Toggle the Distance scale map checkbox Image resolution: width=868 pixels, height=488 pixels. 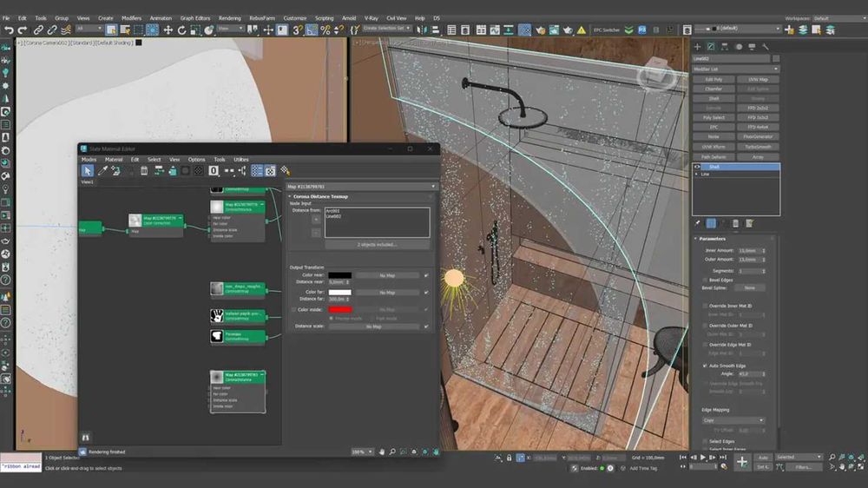[426, 326]
